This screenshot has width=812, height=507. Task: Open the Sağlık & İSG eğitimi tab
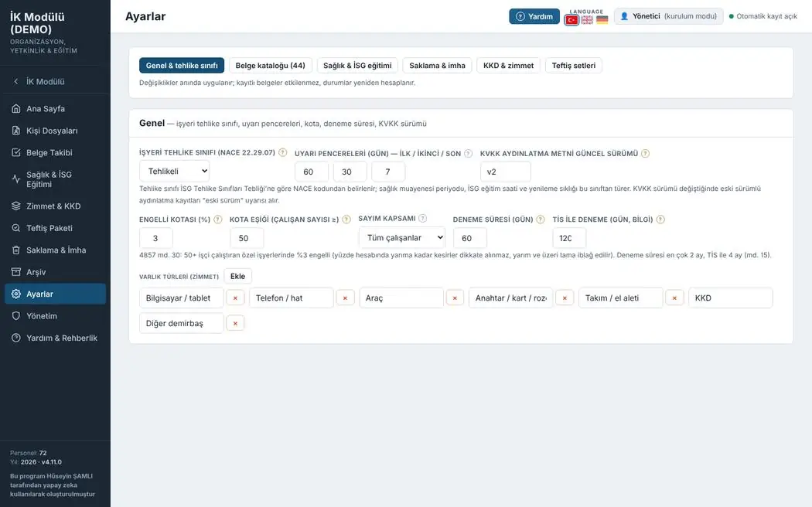(357, 66)
